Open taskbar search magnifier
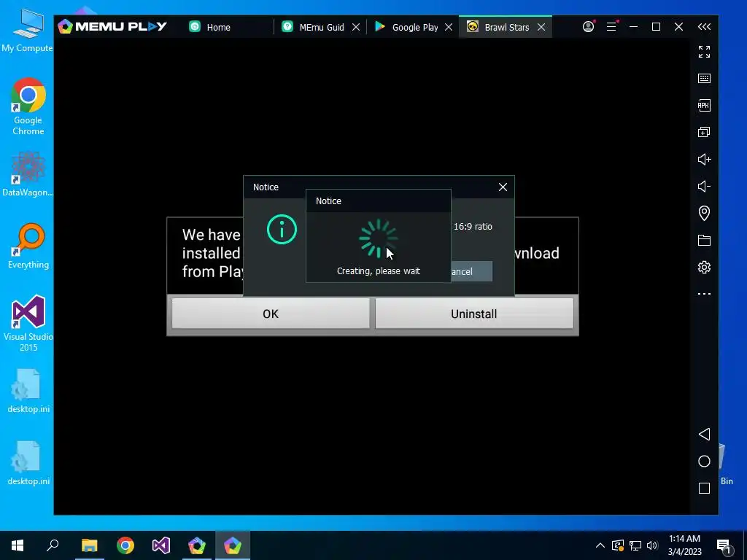747x560 pixels. coord(53,545)
